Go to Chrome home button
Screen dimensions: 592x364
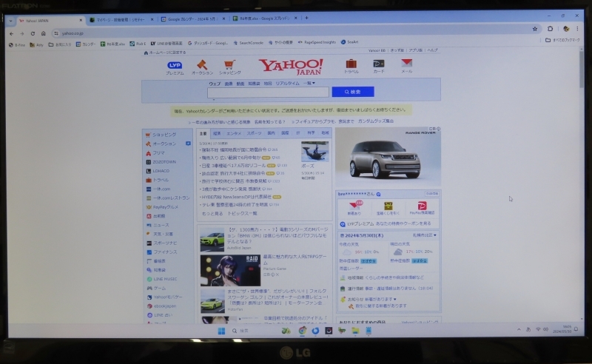pos(44,33)
